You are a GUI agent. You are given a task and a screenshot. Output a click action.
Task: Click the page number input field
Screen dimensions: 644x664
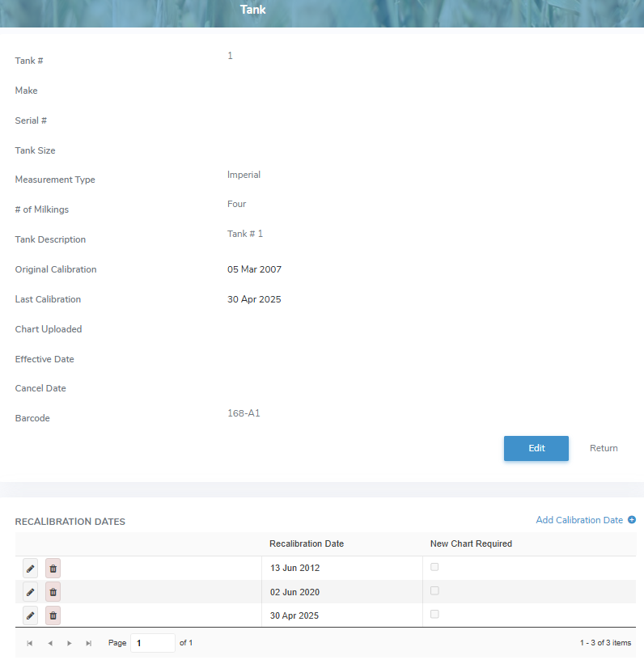[x=152, y=643]
